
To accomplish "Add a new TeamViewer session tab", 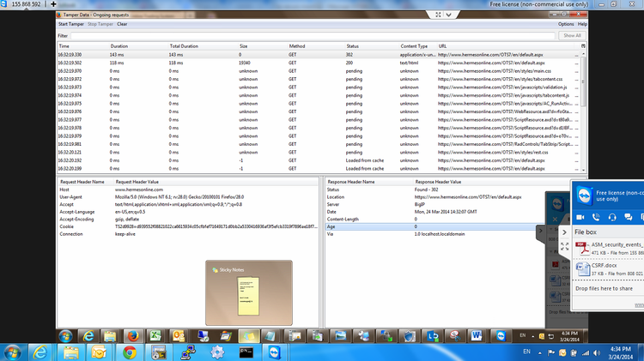I will point(53,4).
